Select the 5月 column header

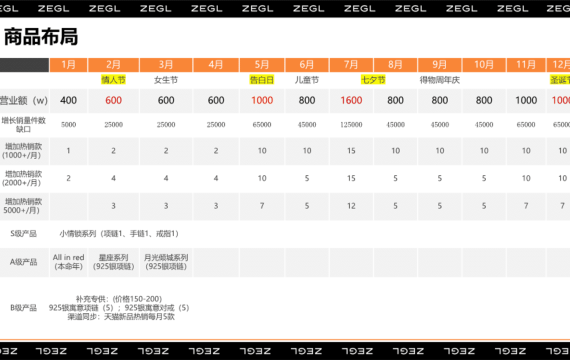(262, 65)
